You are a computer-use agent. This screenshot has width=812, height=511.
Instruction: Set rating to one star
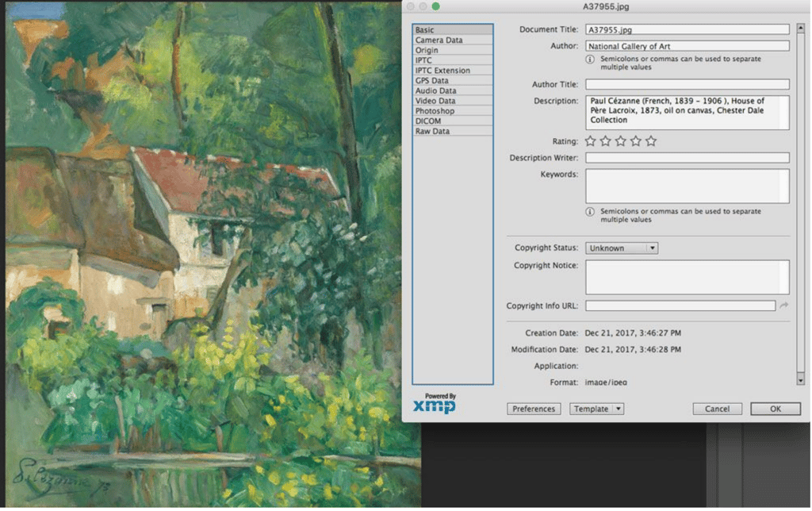pos(590,141)
